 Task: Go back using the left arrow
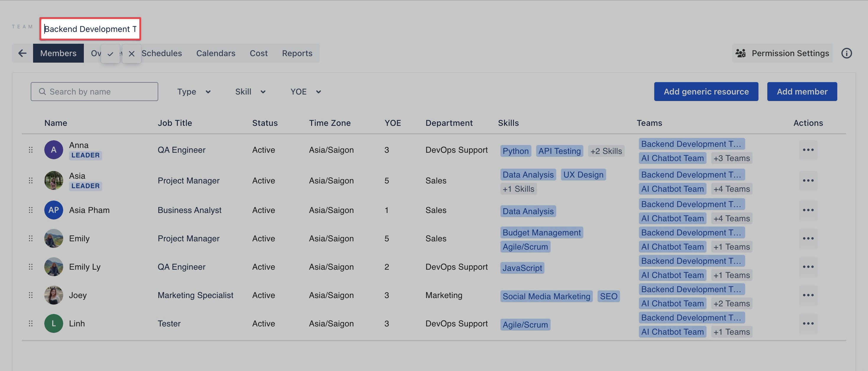coord(22,53)
